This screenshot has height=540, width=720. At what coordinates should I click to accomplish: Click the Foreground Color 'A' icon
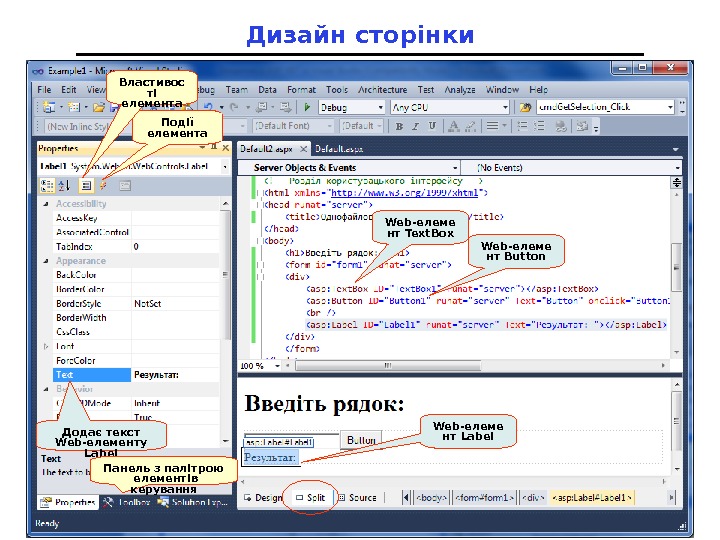tap(453, 126)
